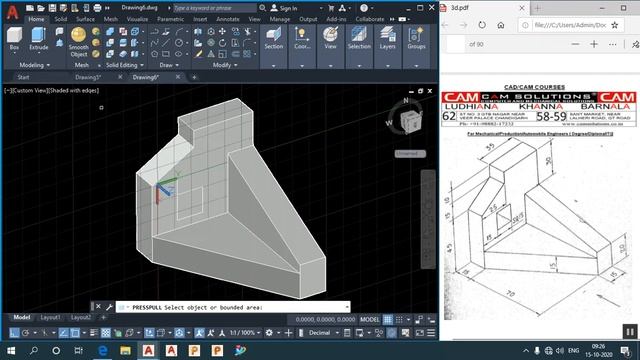Screen dimensions: 640x360
Task: Open the Drawing3 file tab
Action: 87,77
